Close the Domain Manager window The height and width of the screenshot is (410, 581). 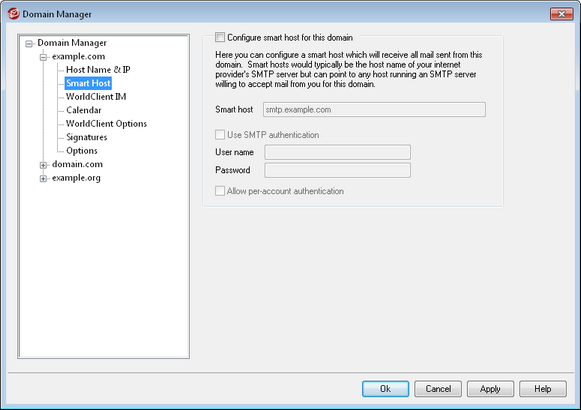(561, 14)
